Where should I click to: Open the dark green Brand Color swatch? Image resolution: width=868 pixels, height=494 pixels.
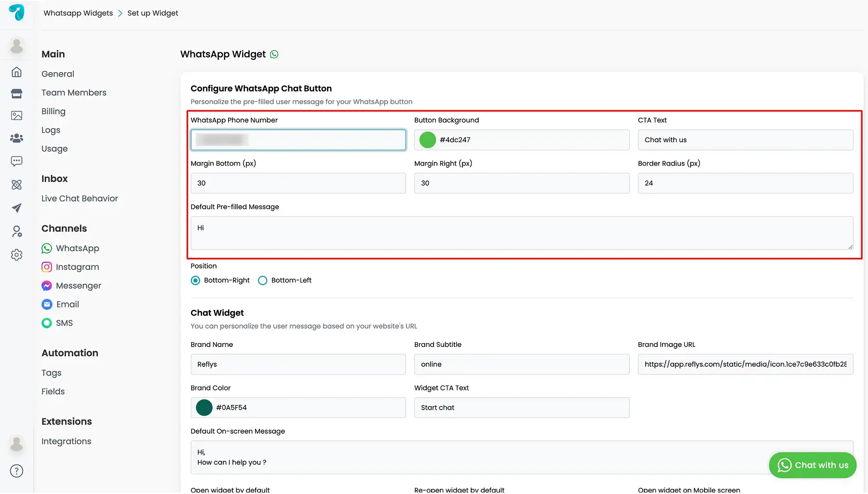point(204,408)
